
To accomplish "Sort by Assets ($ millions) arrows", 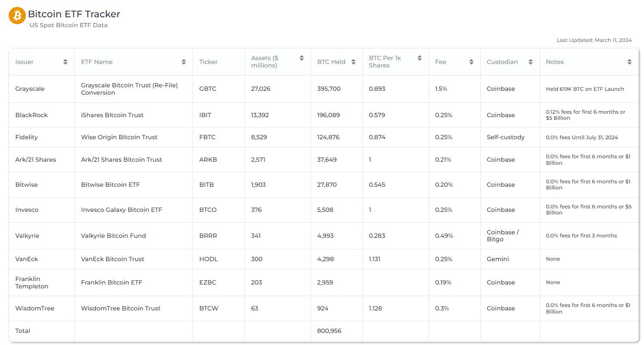I will pyautogui.click(x=301, y=58).
